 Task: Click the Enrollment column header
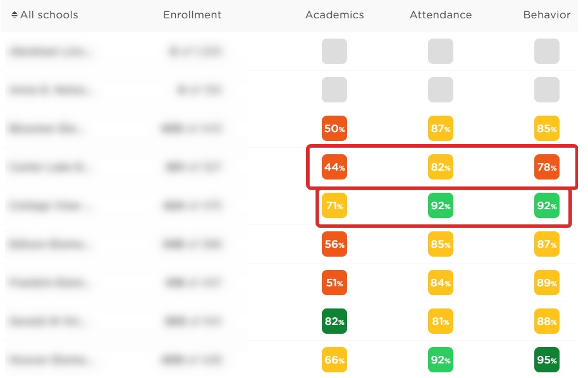point(192,15)
